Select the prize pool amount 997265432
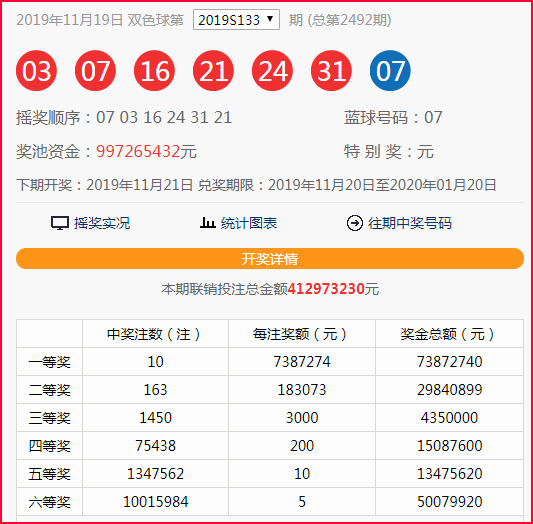 138,151
